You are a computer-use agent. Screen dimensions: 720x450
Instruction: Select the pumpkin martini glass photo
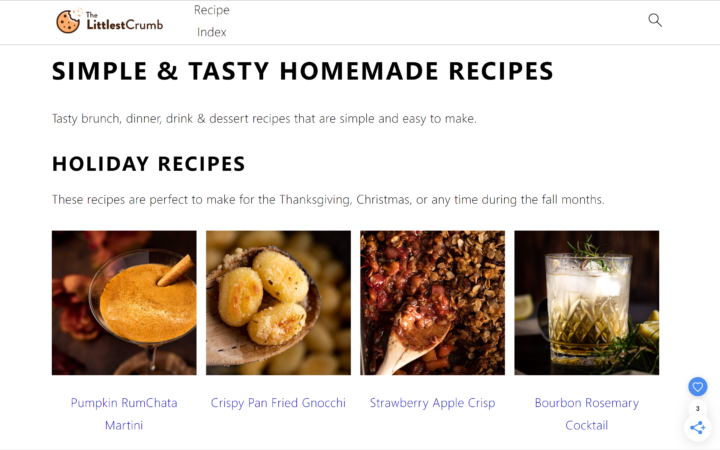(x=124, y=303)
